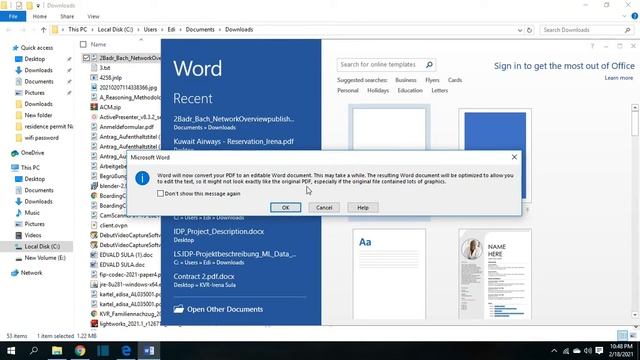
Task: Select the Flyers suggested search
Action: pyautogui.click(x=432, y=80)
